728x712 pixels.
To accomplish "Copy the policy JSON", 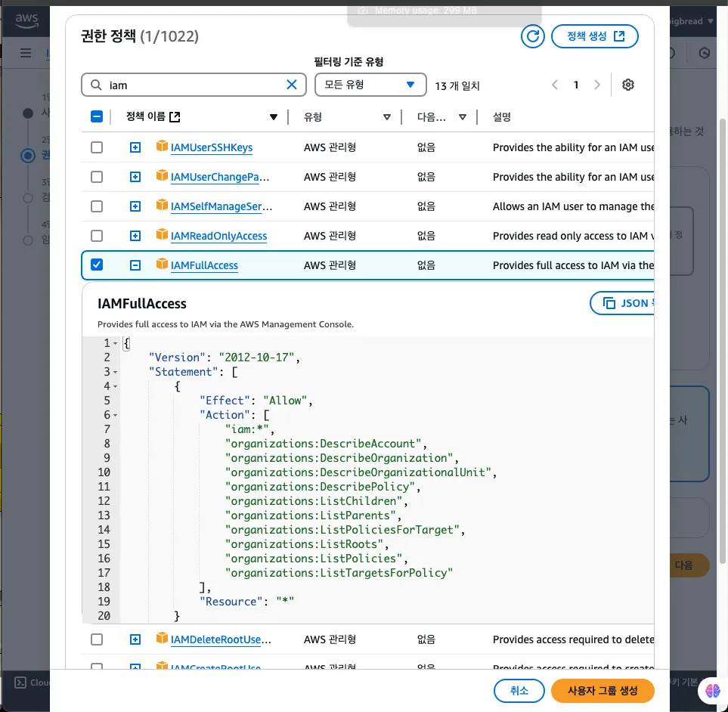I will click(622, 303).
